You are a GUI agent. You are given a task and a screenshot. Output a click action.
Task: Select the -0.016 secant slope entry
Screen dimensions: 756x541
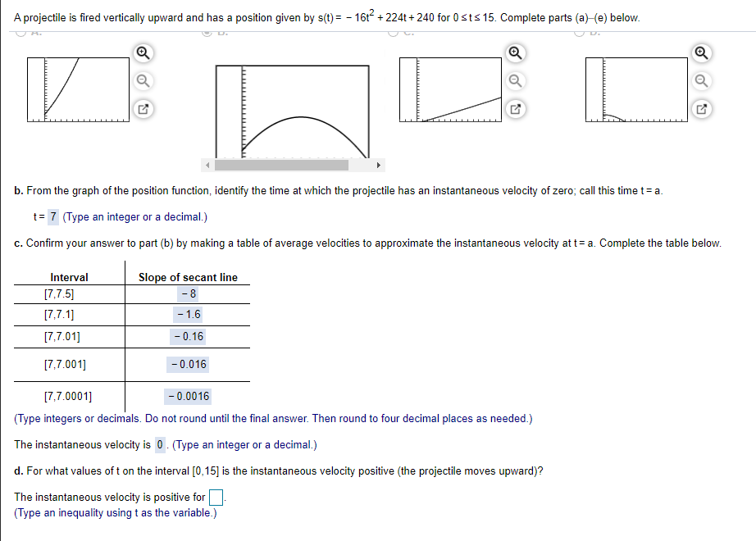click(187, 364)
